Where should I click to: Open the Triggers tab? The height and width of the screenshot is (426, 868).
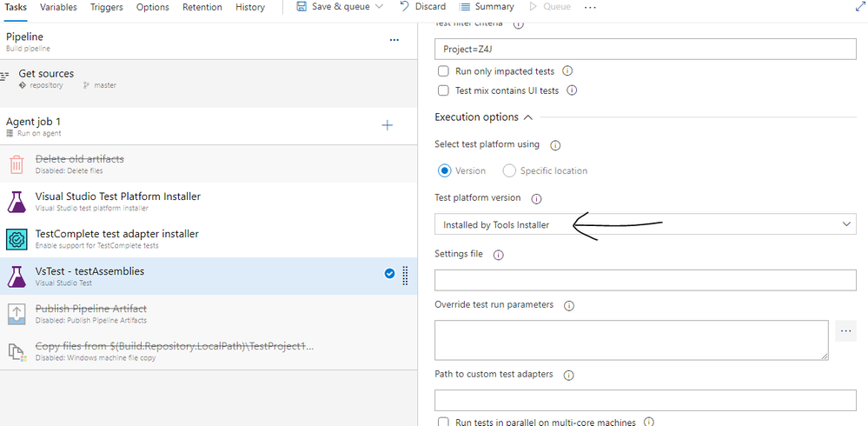click(105, 7)
